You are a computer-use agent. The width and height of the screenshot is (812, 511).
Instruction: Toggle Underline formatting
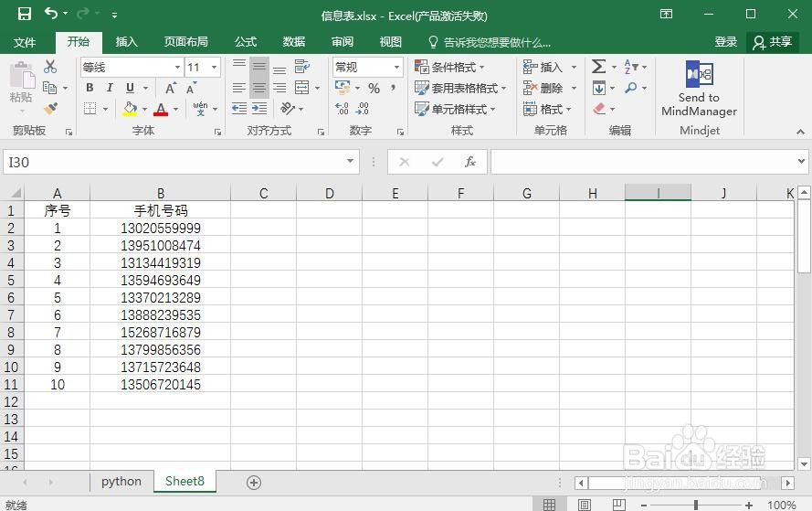pyautogui.click(x=130, y=88)
